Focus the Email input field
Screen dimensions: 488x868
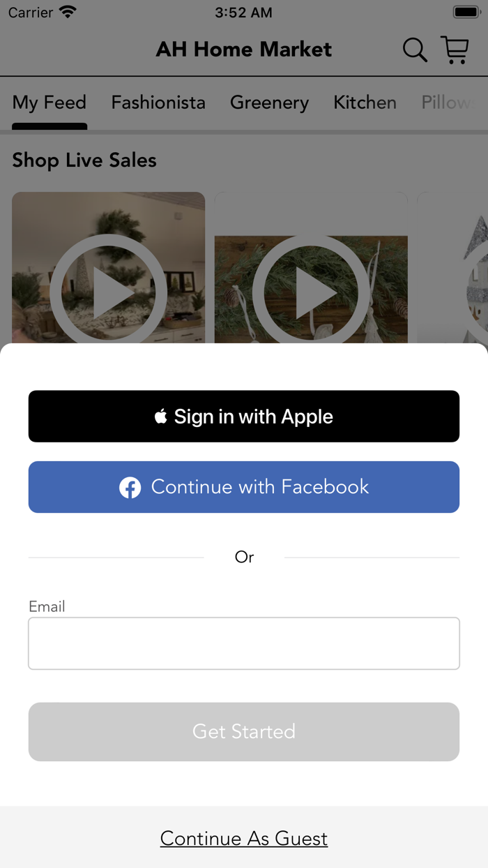click(x=244, y=643)
